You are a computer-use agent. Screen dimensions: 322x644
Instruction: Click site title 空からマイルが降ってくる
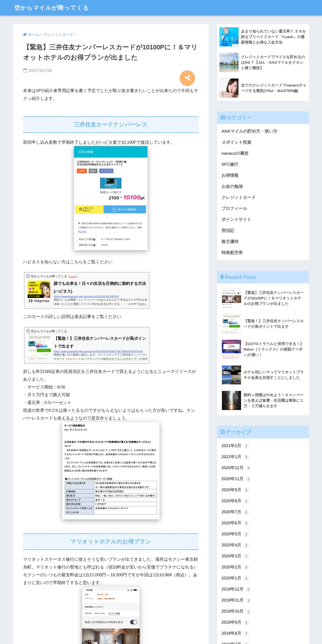pyautogui.click(x=51, y=8)
